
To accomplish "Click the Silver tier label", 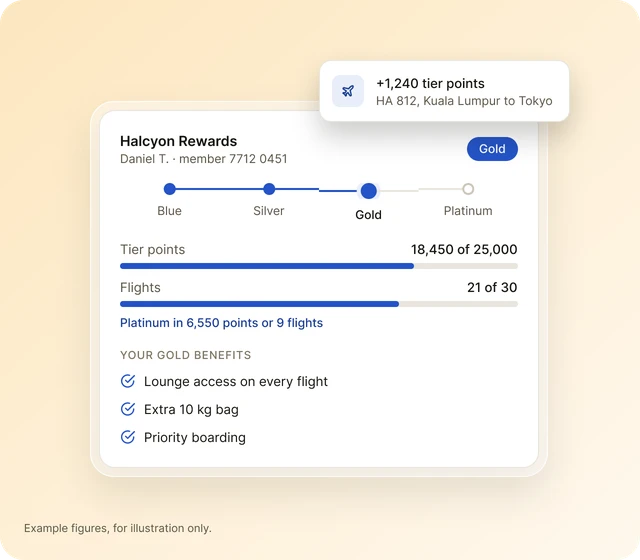I will (269, 211).
